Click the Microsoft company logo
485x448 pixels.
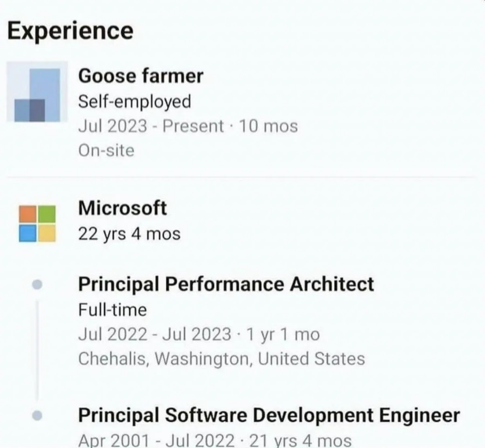point(37,223)
